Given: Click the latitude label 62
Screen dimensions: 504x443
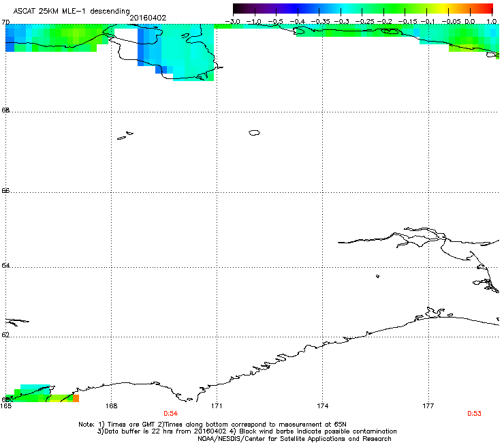Looking at the screenshot, I should [5, 335].
